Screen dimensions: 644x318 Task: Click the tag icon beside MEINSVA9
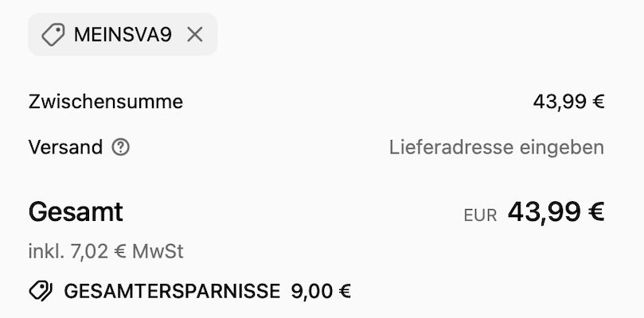click(53, 34)
